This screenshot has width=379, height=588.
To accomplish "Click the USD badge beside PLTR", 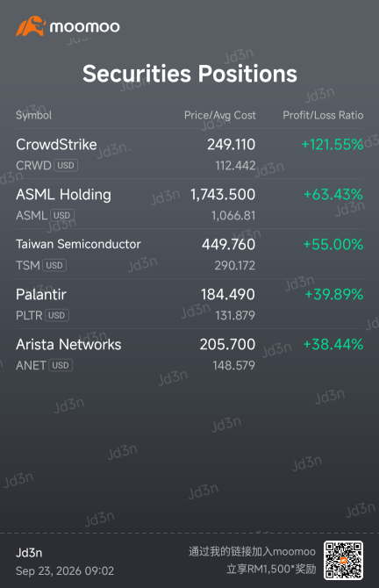I will click(57, 315).
